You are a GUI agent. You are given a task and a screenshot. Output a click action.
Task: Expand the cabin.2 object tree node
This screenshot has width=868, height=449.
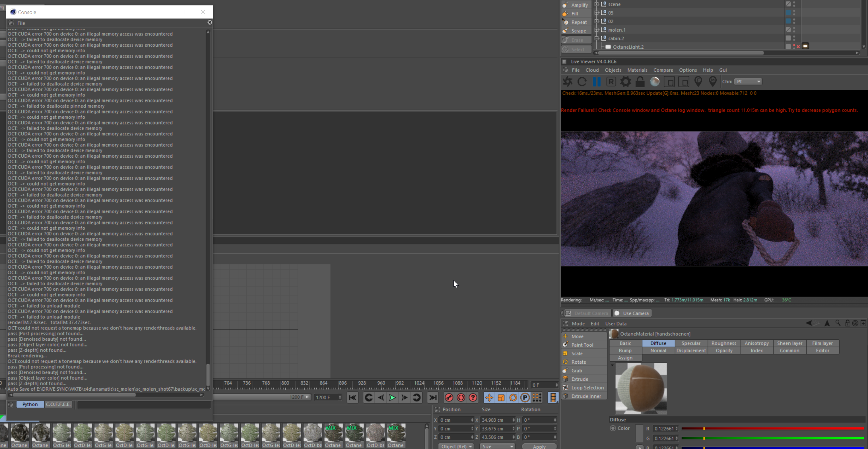[596, 38]
